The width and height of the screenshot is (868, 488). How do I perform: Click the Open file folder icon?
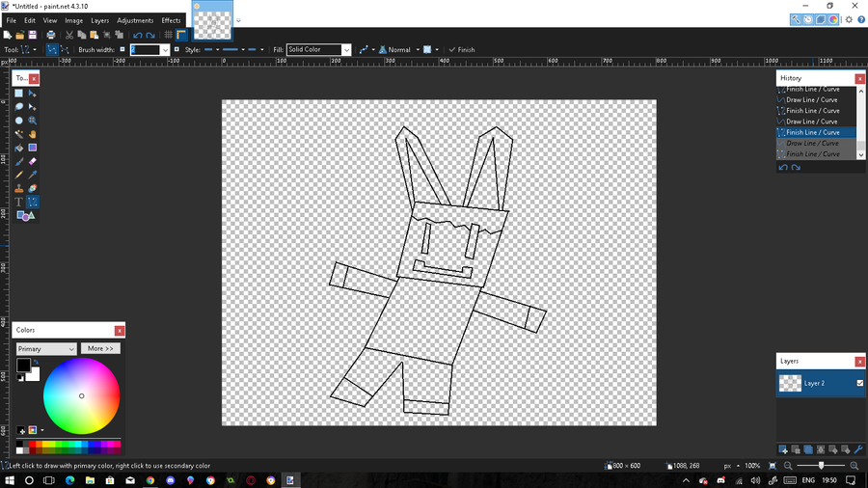coord(20,35)
